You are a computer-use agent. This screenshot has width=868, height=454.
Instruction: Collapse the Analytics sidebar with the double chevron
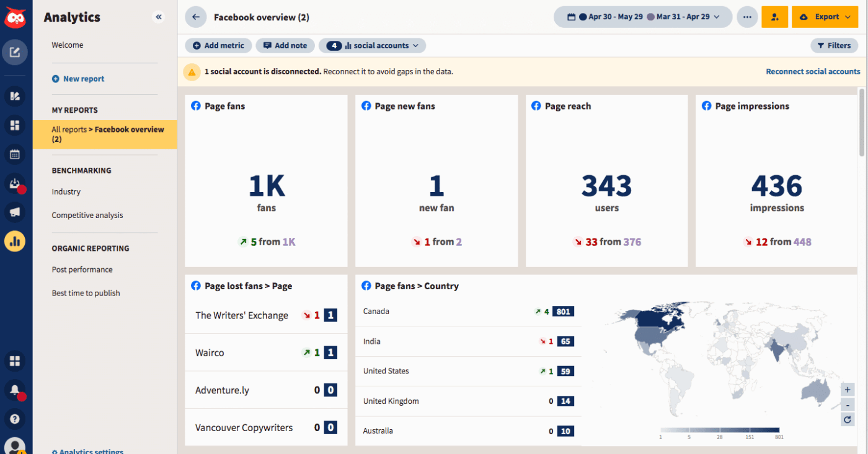point(159,17)
